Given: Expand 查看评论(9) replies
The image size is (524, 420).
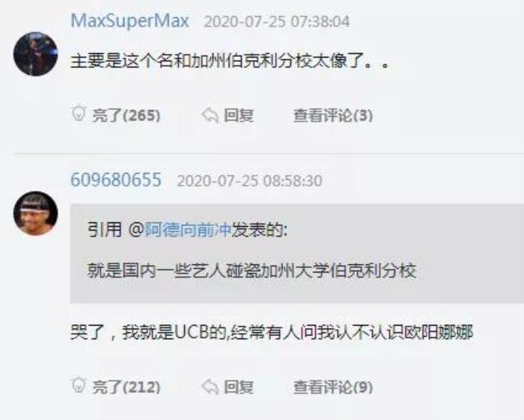Looking at the screenshot, I should [x=333, y=387].
